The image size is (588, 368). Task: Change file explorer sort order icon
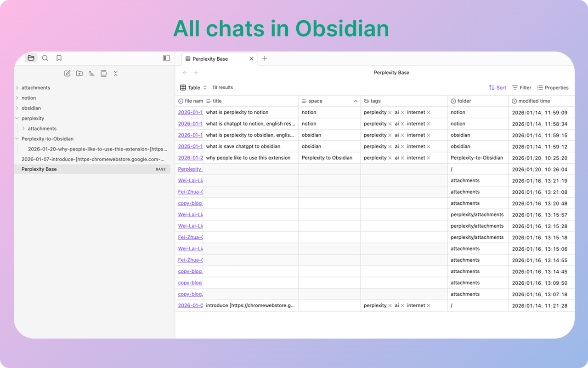(91, 74)
